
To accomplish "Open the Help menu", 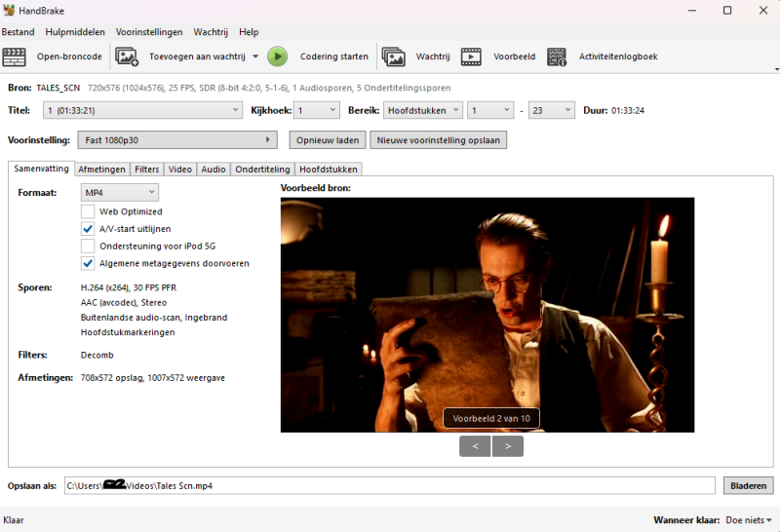I will coord(249,32).
